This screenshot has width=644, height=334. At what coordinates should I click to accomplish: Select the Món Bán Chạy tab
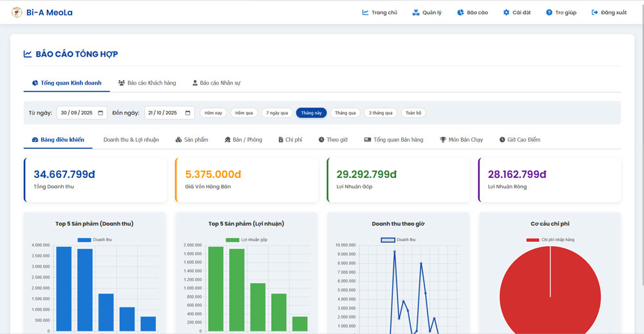460,139
